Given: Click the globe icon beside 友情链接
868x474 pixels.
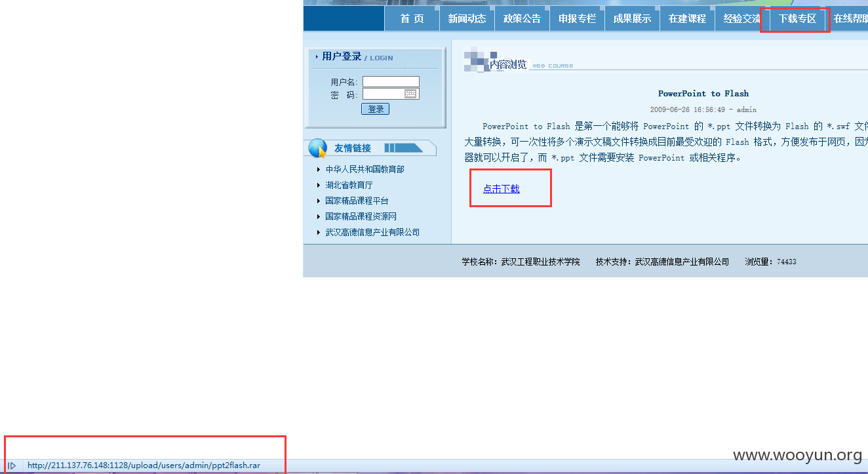Looking at the screenshot, I should pos(317,148).
